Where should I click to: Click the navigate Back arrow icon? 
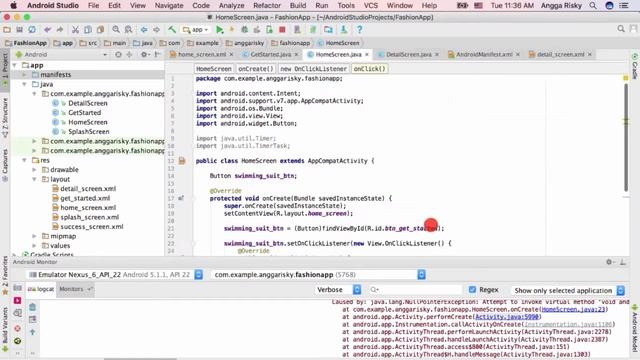coord(144,29)
